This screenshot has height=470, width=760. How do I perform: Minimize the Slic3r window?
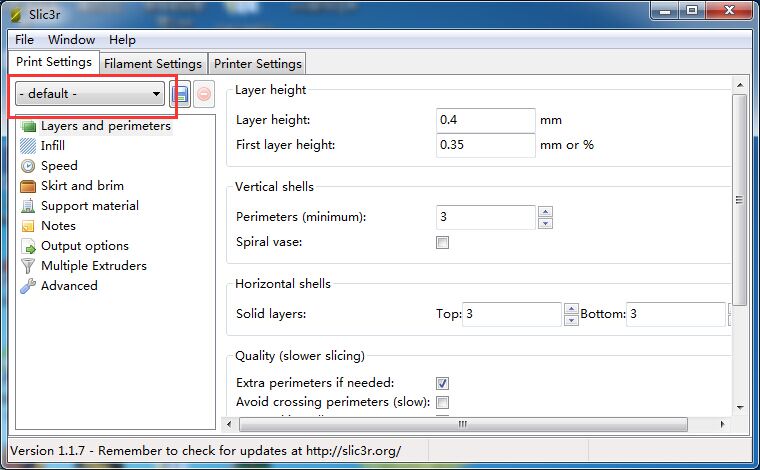point(665,11)
